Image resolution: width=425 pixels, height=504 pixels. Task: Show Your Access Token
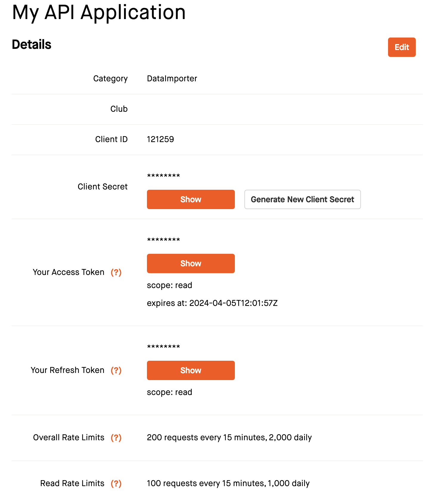pyautogui.click(x=190, y=263)
